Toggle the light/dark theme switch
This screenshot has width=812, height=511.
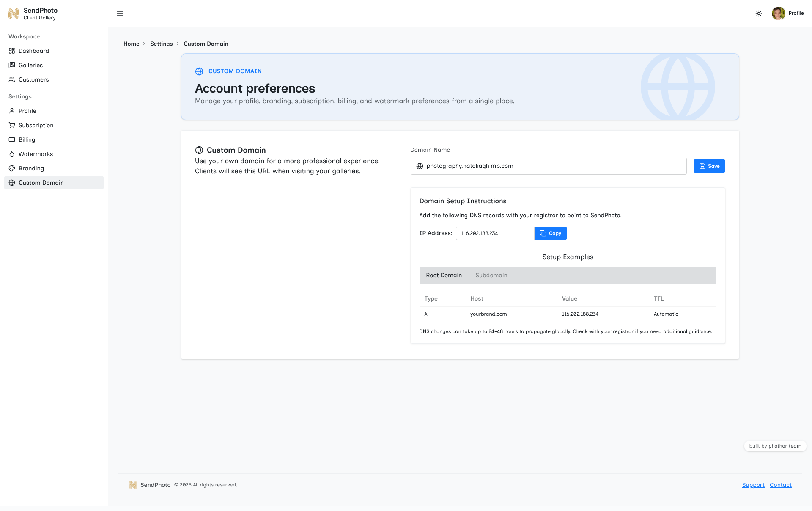[x=758, y=14]
